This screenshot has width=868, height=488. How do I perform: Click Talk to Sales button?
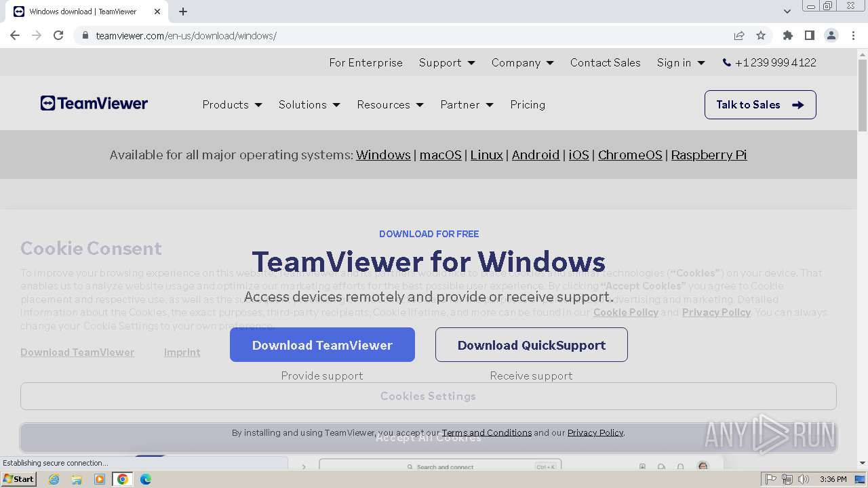click(760, 104)
